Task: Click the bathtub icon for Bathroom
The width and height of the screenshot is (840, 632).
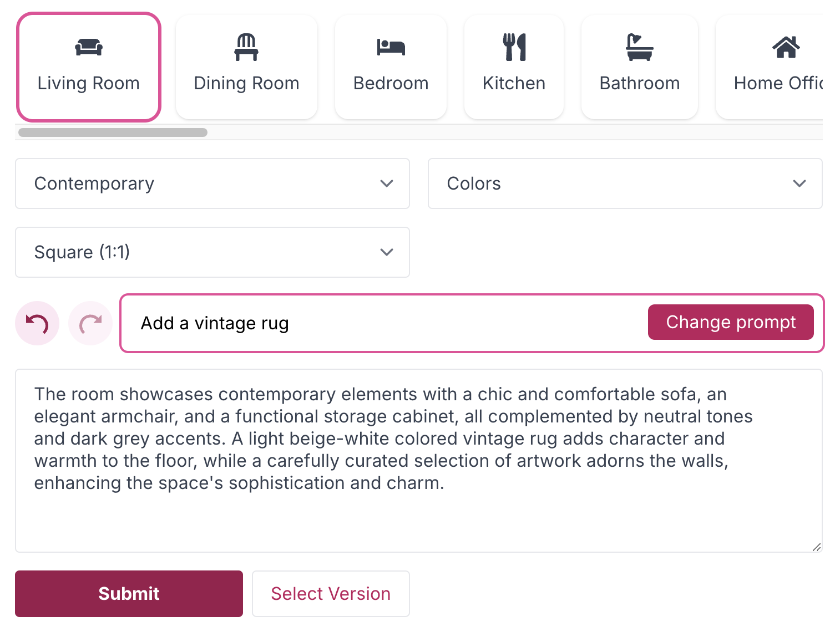Action: tap(640, 47)
